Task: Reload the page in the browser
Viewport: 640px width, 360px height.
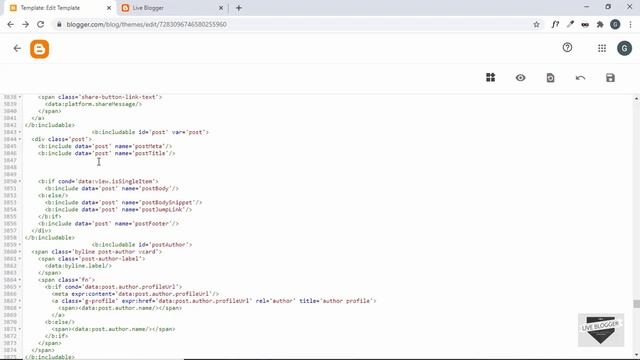Action: pyautogui.click(x=40, y=24)
